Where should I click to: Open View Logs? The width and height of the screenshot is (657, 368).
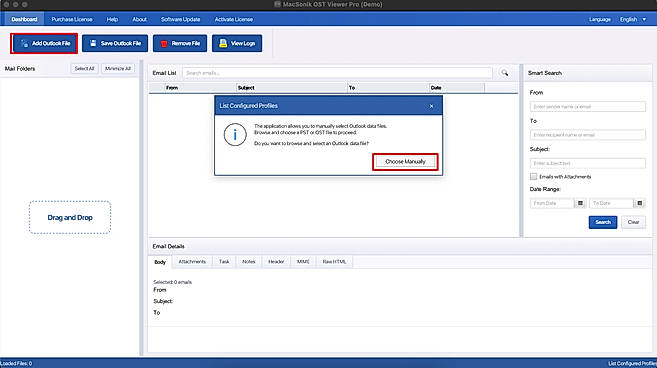click(237, 44)
